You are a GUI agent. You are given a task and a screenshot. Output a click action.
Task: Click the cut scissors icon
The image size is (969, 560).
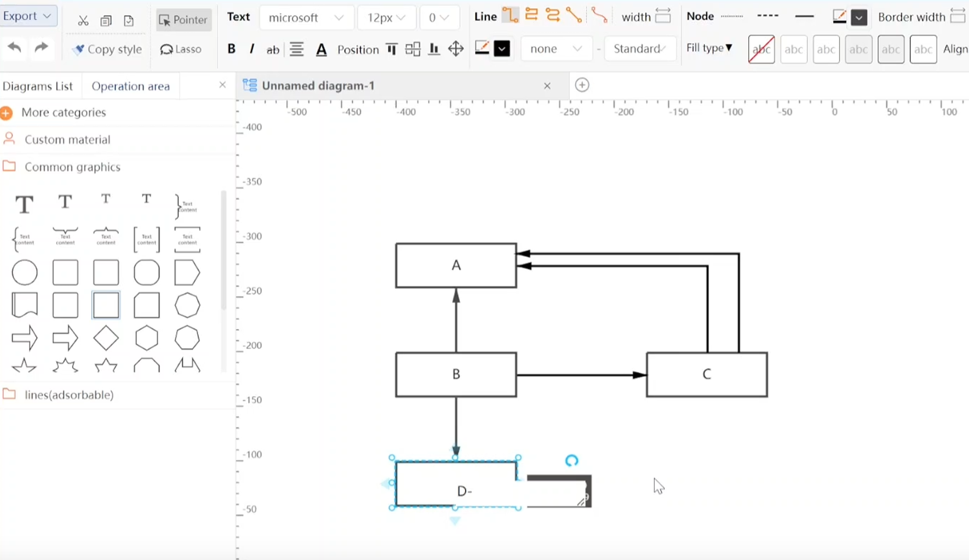[83, 21]
